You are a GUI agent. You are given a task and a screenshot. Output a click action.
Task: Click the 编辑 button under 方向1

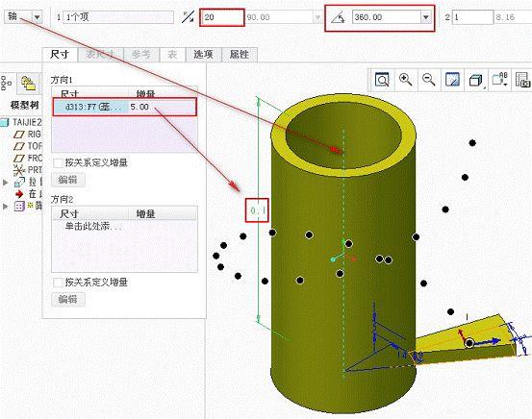tap(68, 180)
